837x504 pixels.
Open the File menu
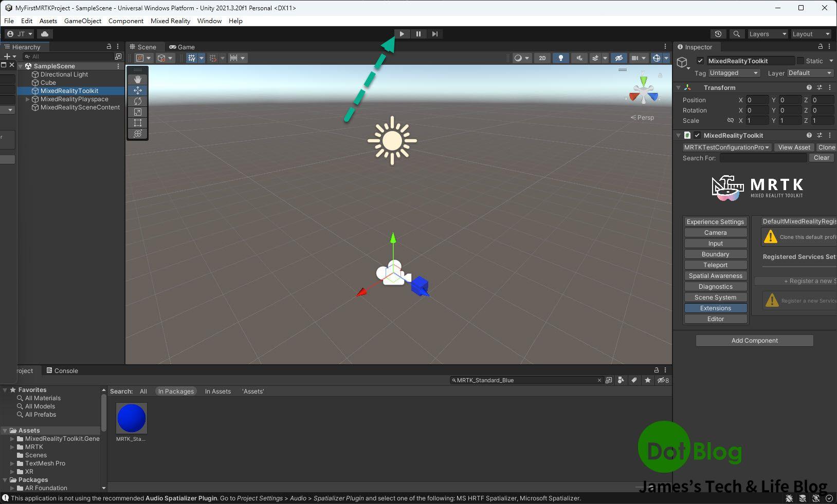9,21
